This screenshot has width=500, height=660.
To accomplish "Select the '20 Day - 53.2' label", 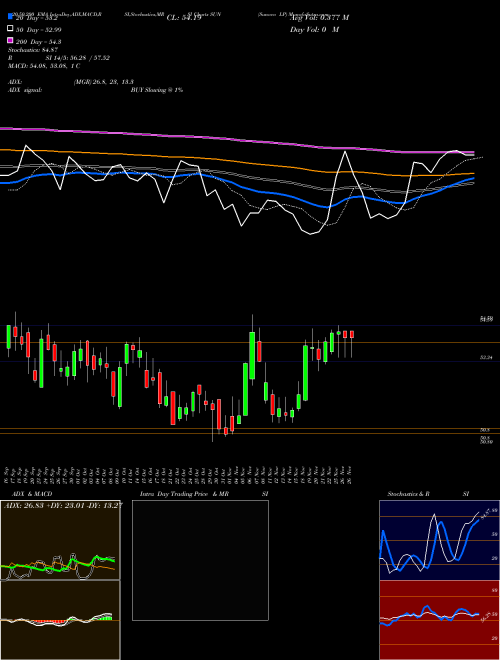I will coord(38,18).
